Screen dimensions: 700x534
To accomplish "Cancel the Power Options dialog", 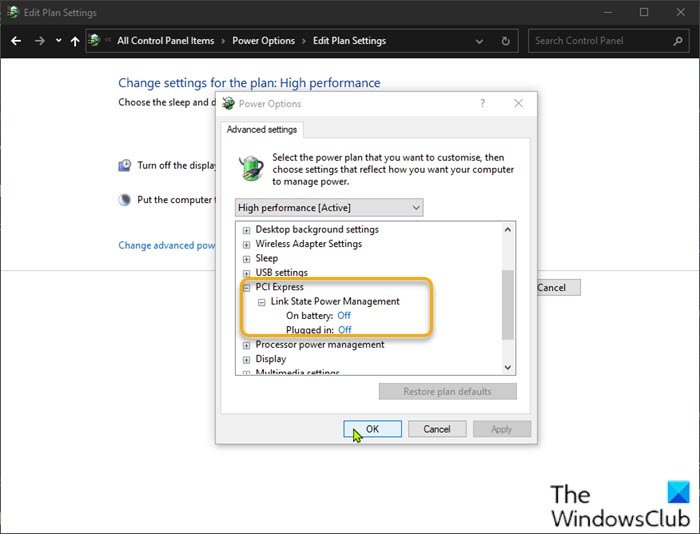I will tap(437, 429).
